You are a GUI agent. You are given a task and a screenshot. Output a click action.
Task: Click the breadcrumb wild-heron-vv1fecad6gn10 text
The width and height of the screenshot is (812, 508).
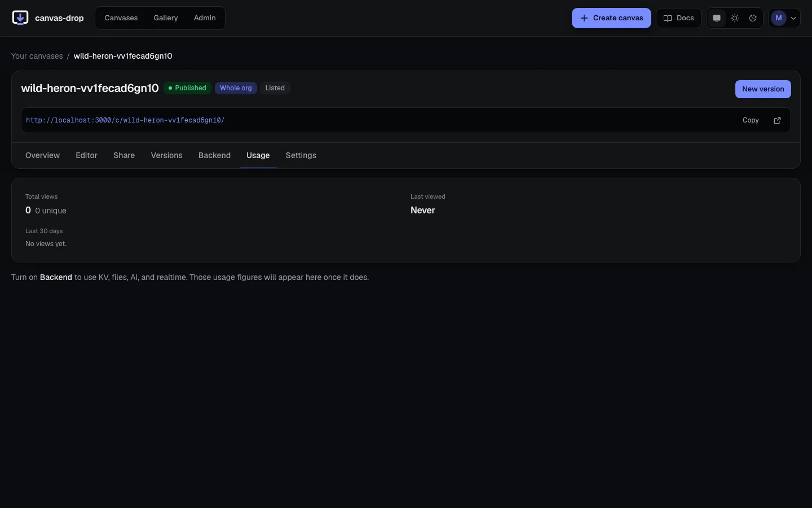tap(123, 56)
